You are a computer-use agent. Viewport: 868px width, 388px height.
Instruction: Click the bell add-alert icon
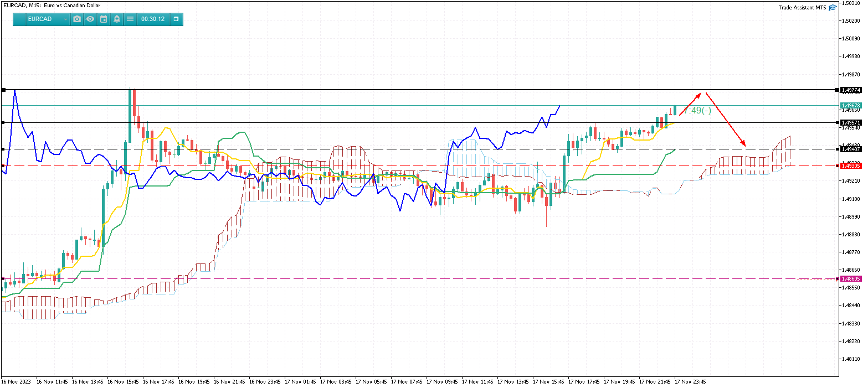[117, 19]
